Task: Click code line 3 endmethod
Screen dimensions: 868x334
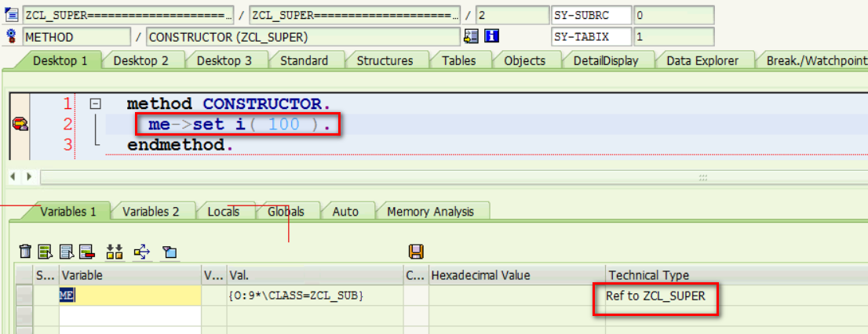Action: click(180, 145)
